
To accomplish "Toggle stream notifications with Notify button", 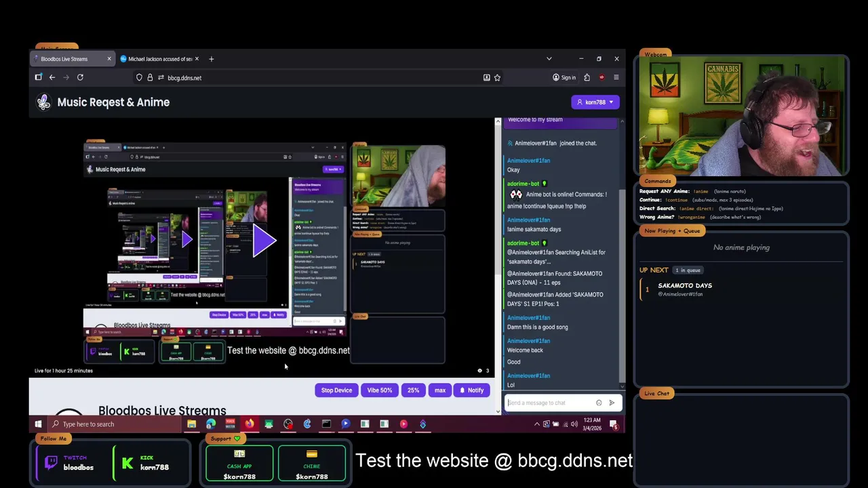I will 471,390.
